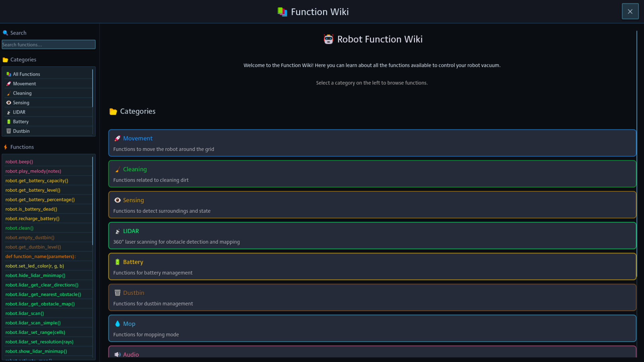Screen dimensions: 644x362
Task: Open the robot.recharge_battery() function entry
Action: point(32,219)
